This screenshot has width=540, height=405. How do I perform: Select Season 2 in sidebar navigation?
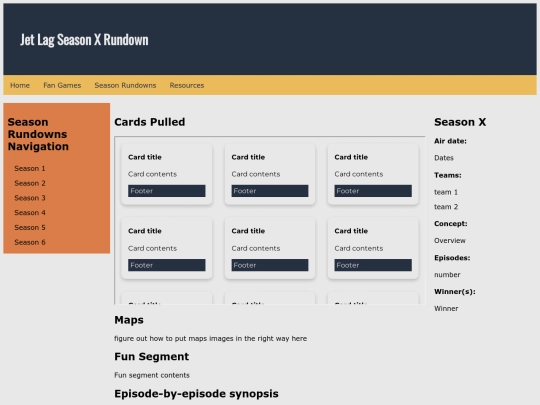[x=30, y=183]
